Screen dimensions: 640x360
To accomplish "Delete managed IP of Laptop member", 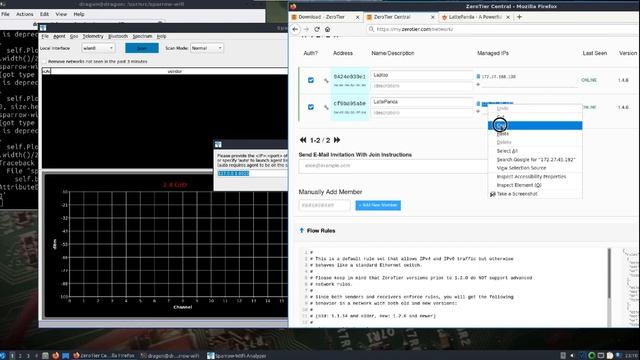I will pyautogui.click(x=478, y=76).
